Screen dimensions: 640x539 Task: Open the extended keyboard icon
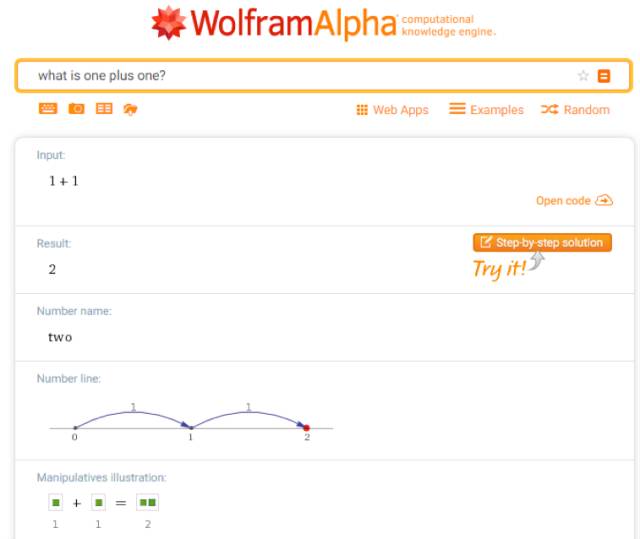[x=48, y=109]
